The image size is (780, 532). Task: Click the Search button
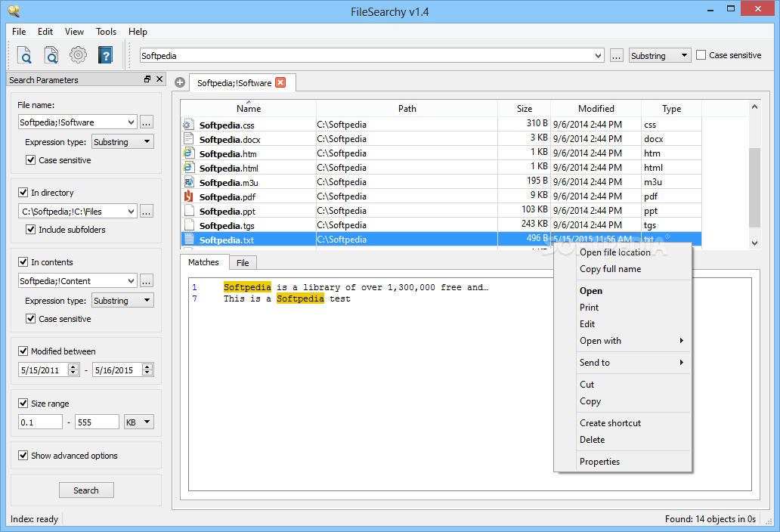pos(86,490)
